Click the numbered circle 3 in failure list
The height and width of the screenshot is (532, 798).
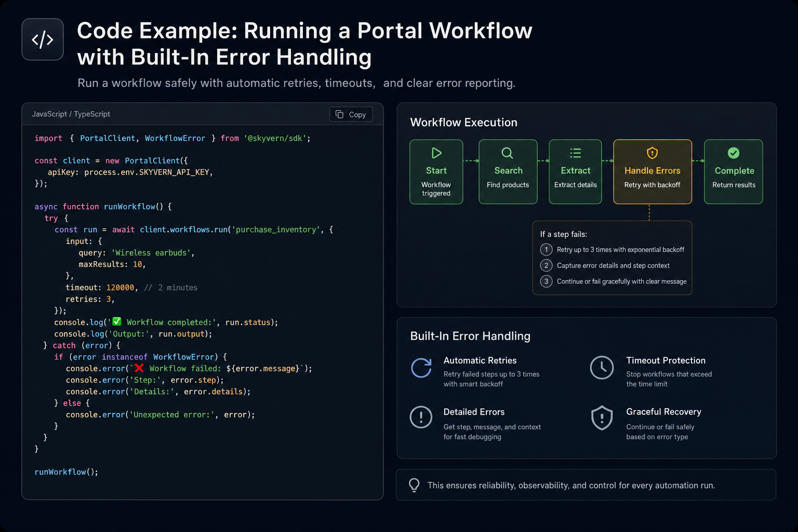(546, 282)
